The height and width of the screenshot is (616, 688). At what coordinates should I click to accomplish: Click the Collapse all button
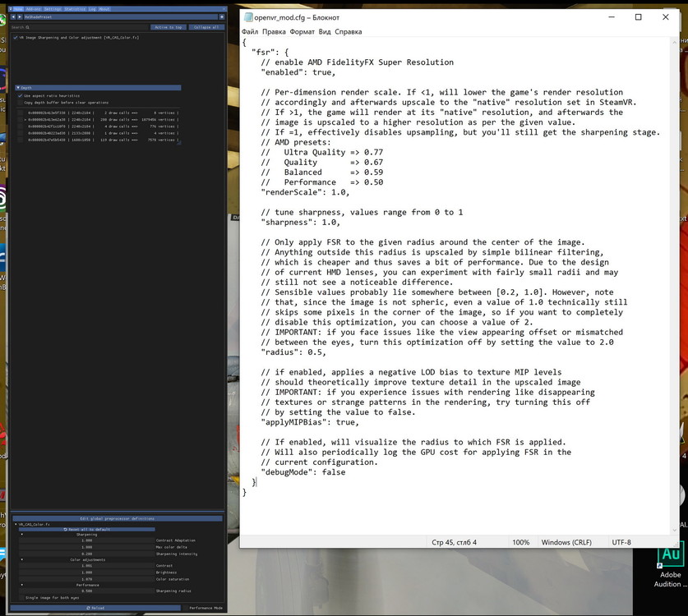pos(206,27)
